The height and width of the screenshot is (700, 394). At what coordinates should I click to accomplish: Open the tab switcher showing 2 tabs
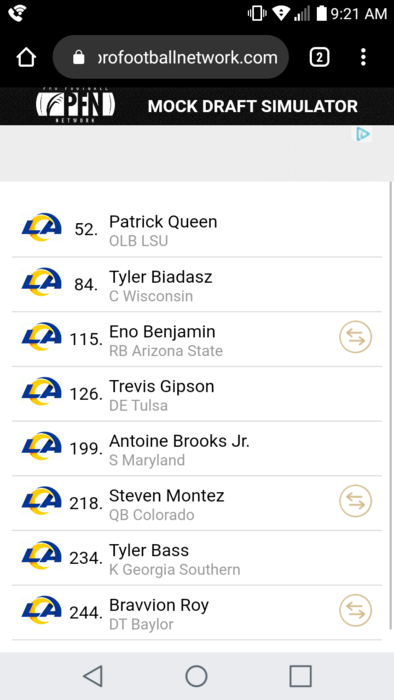(319, 57)
